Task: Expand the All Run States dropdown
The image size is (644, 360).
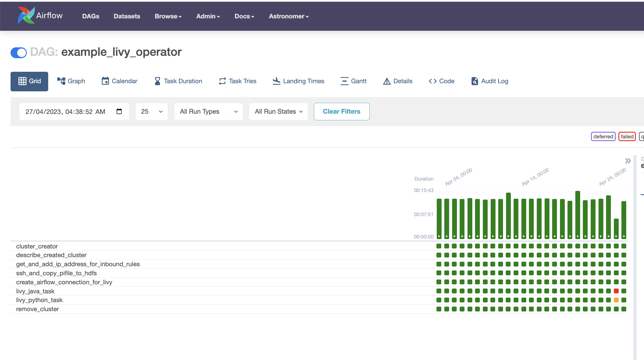Action: tap(278, 112)
